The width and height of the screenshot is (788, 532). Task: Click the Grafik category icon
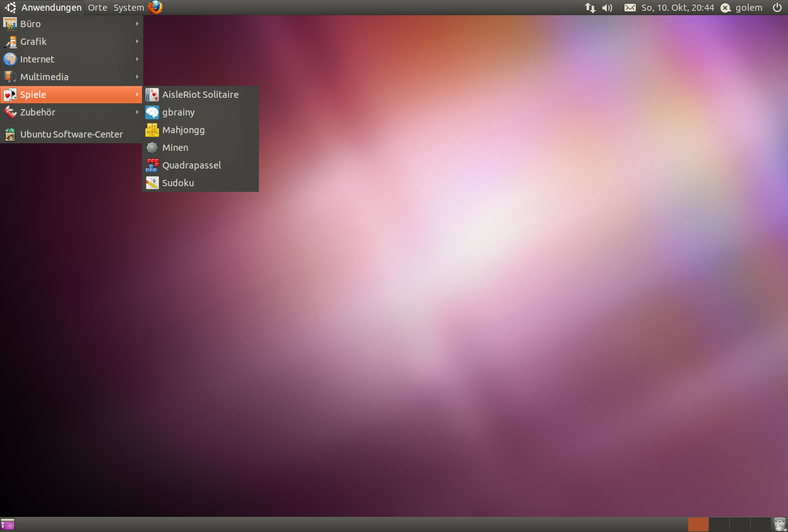[x=9, y=42]
